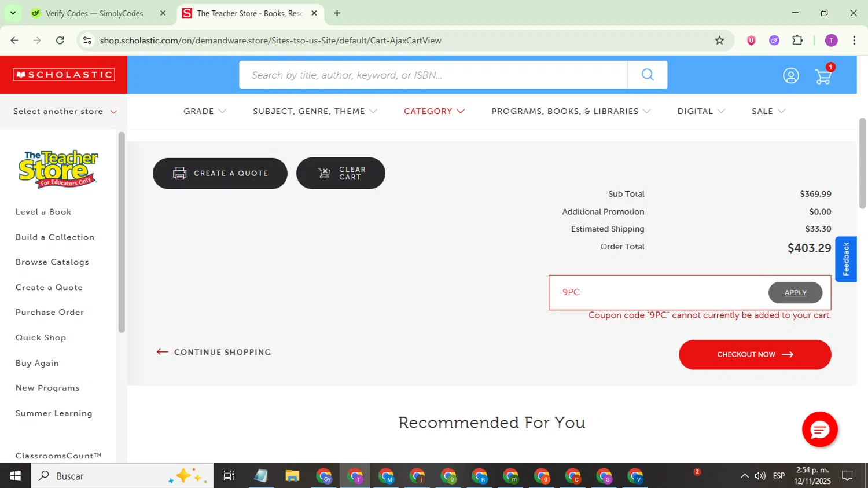Open Summer Learning link
868x488 pixels.
[x=54, y=414]
